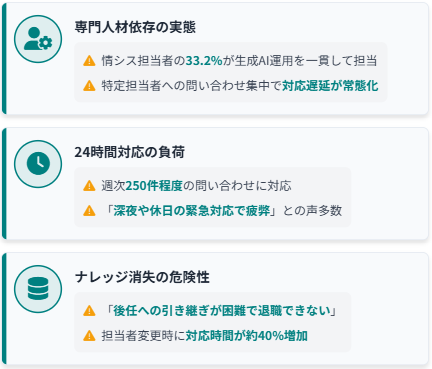Image resolution: width=432 pixels, height=369 pixels.
Task: Click warning icon beside 深夜や休日の緊急対応
Action: click(x=89, y=211)
